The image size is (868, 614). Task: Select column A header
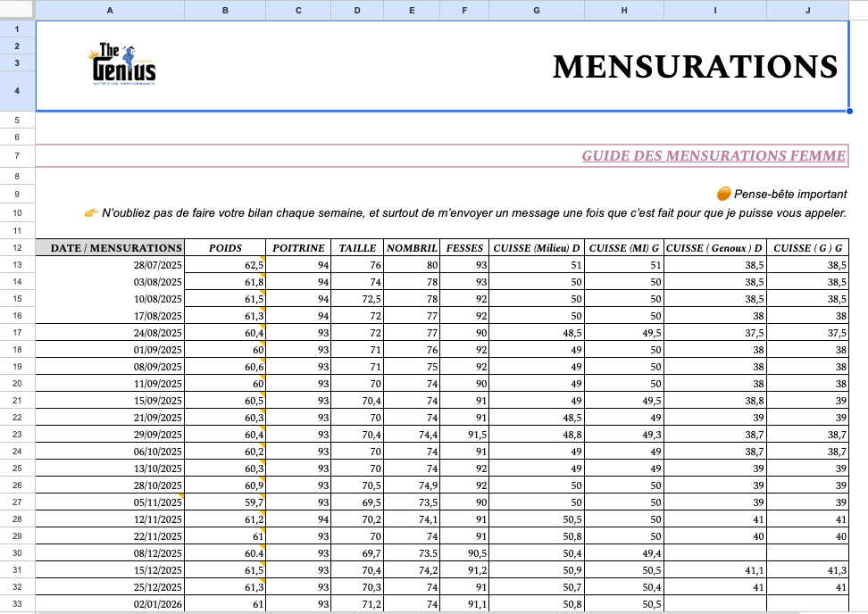pyautogui.click(x=110, y=11)
